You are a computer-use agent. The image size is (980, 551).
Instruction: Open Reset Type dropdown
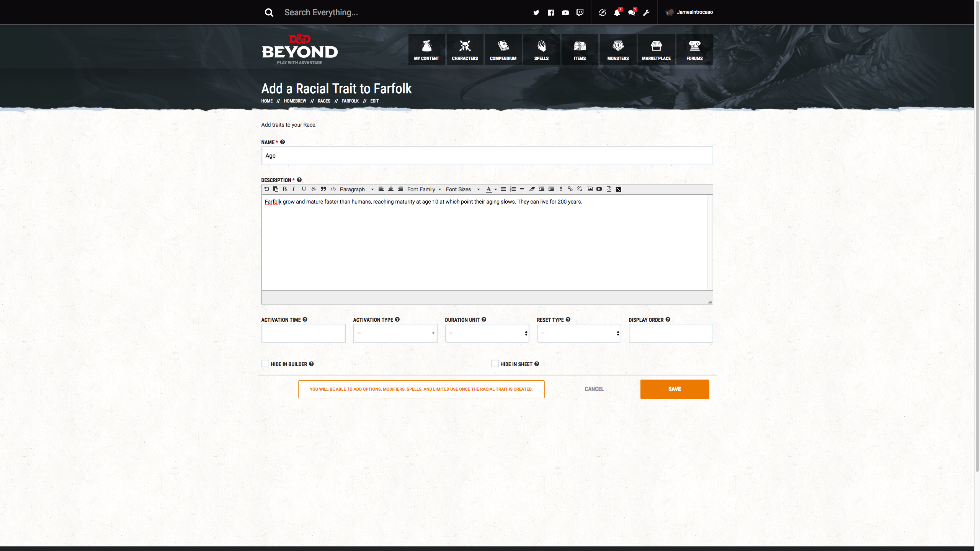(579, 333)
